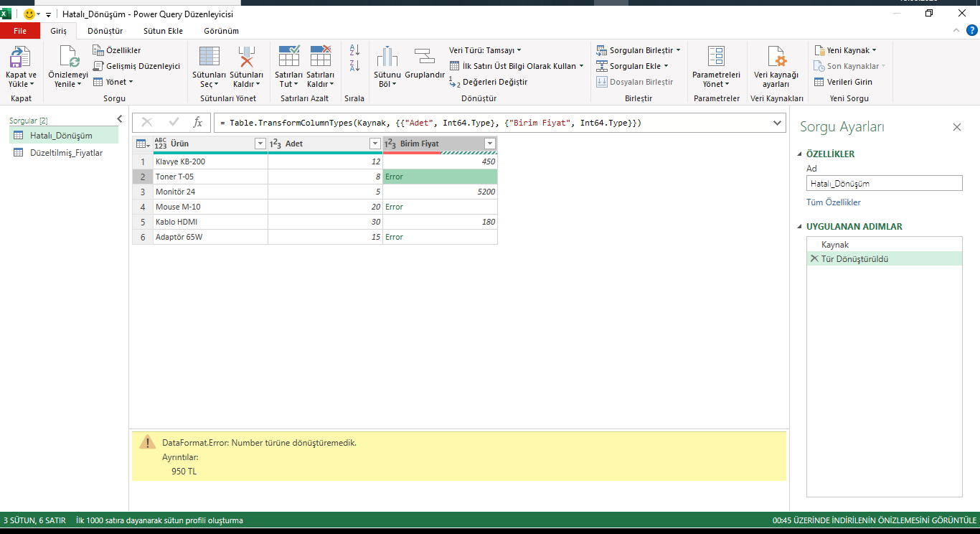Select the Error cell in Adaptör 65W row

pos(440,237)
